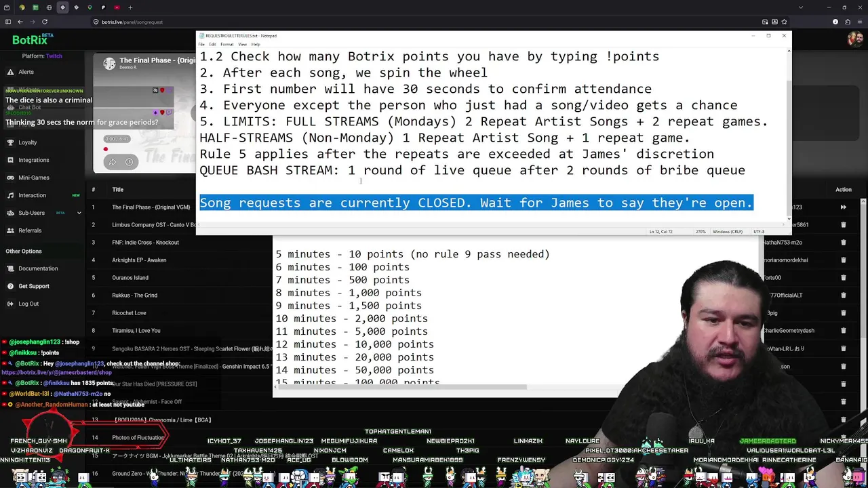
Task: Select FNF: Indie Cross - Knockout row
Action: [x=145, y=242]
